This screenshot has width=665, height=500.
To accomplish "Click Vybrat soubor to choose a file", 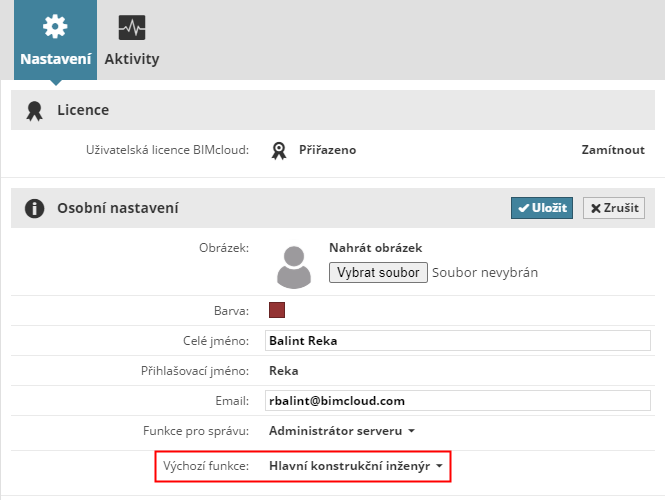I will pyautogui.click(x=378, y=272).
